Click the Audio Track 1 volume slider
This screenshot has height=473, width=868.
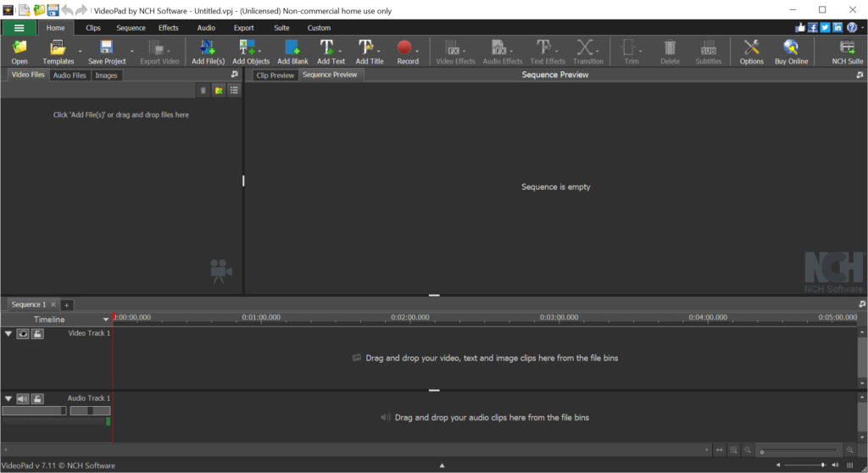[x=34, y=411]
